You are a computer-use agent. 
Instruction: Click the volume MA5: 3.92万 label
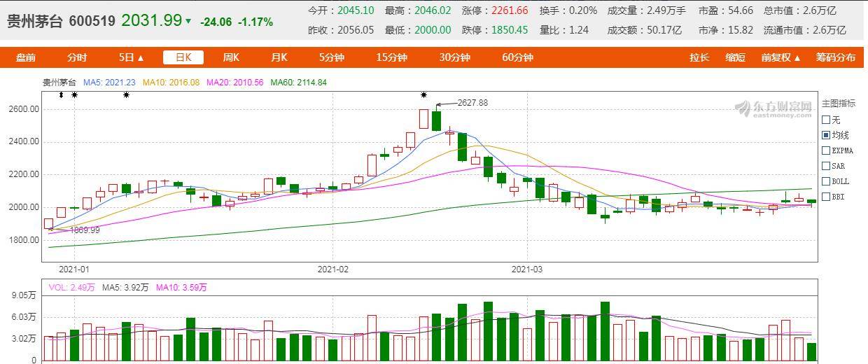coord(126,287)
